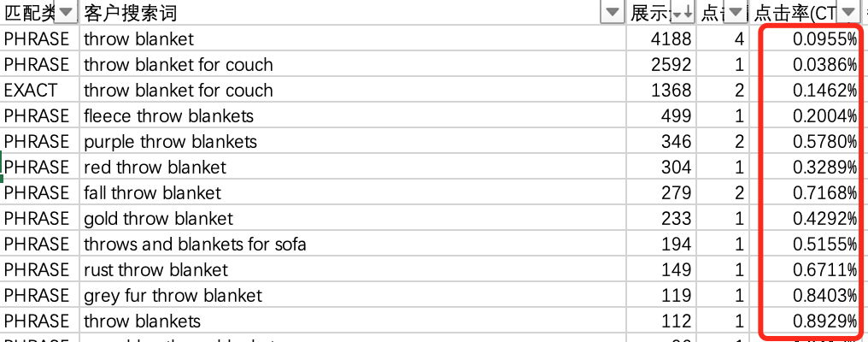Open the 点击率(CTR) column filter dropdown
The height and width of the screenshot is (342, 868).
pos(847,13)
